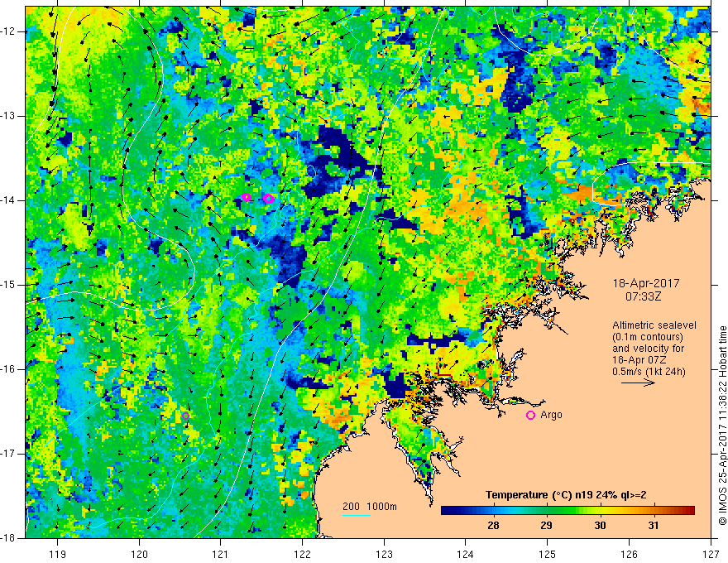Click the 'and velocity for' text line
This screenshot has width=728, height=563.
point(648,349)
